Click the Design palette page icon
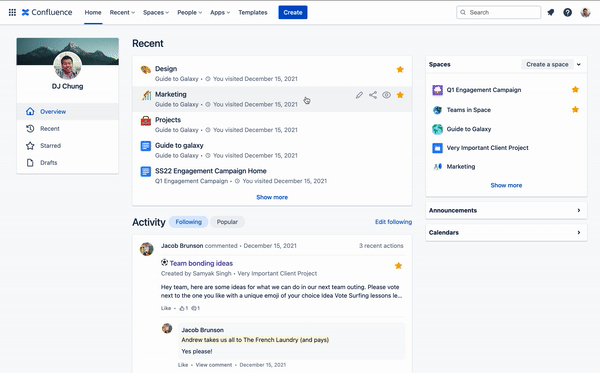 pyautogui.click(x=145, y=69)
